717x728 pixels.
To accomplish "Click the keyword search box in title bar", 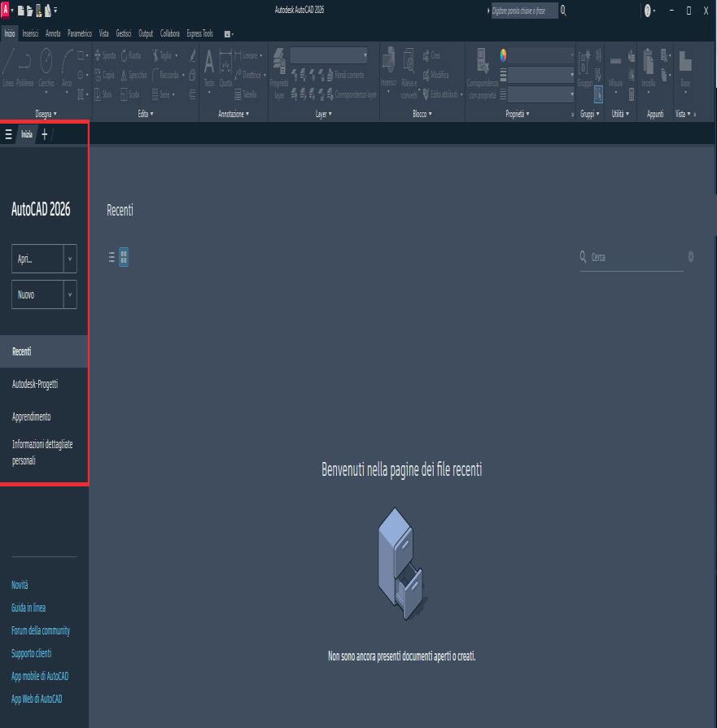I will click(524, 11).
